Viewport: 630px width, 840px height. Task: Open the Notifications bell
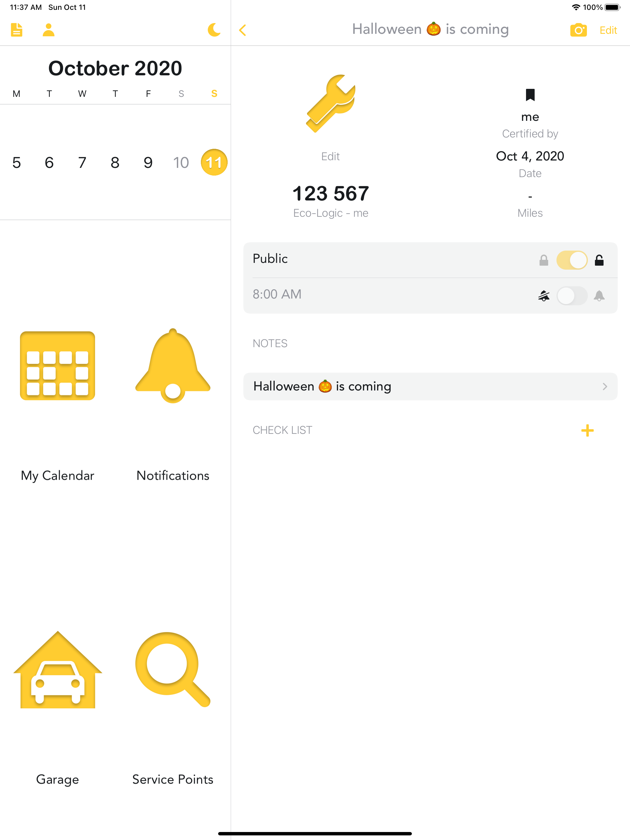(173, 366)
